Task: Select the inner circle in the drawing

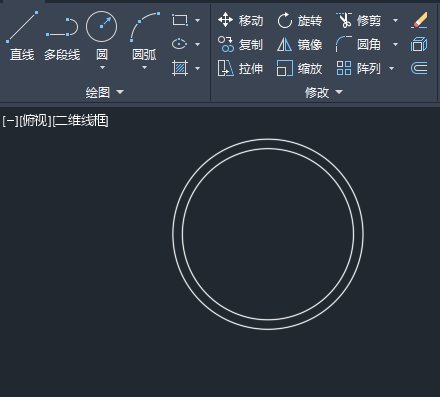Action: (182, 234)
